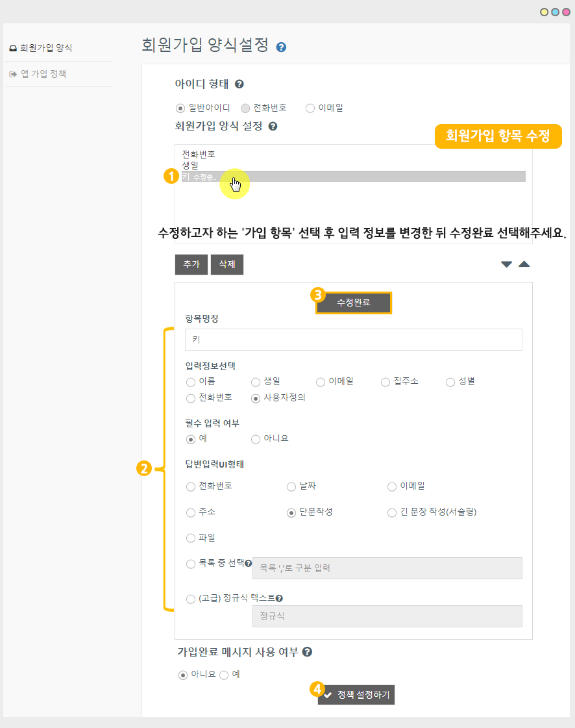Move item up with the up arrow

pos(524,264)
